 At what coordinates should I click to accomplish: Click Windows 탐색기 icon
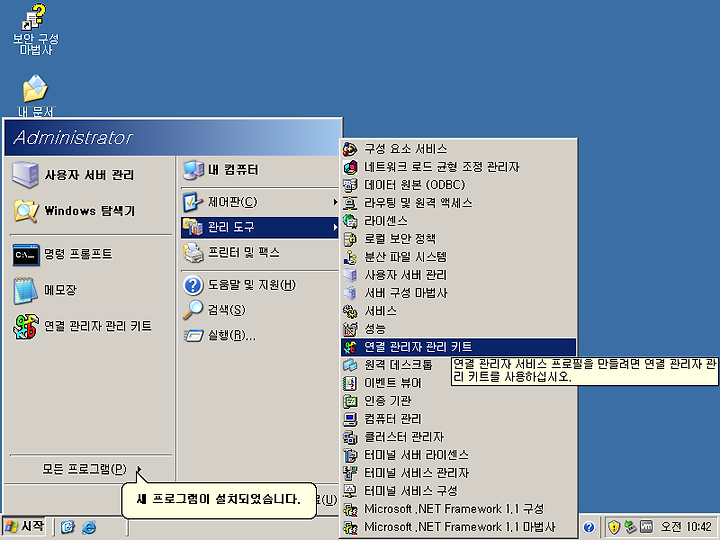pos(25,211)
